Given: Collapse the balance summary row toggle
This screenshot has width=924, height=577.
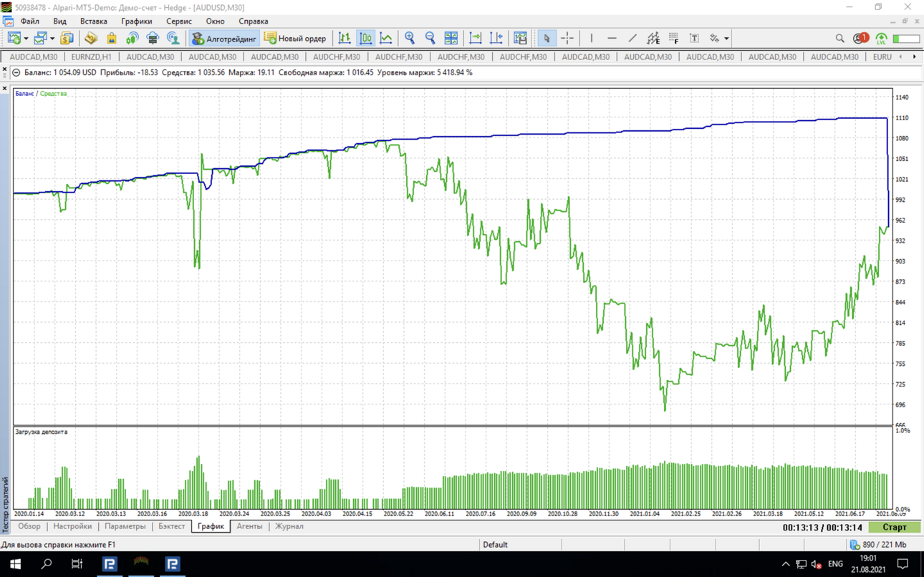Looking at the screenshot, I should [x=16, y=72].
